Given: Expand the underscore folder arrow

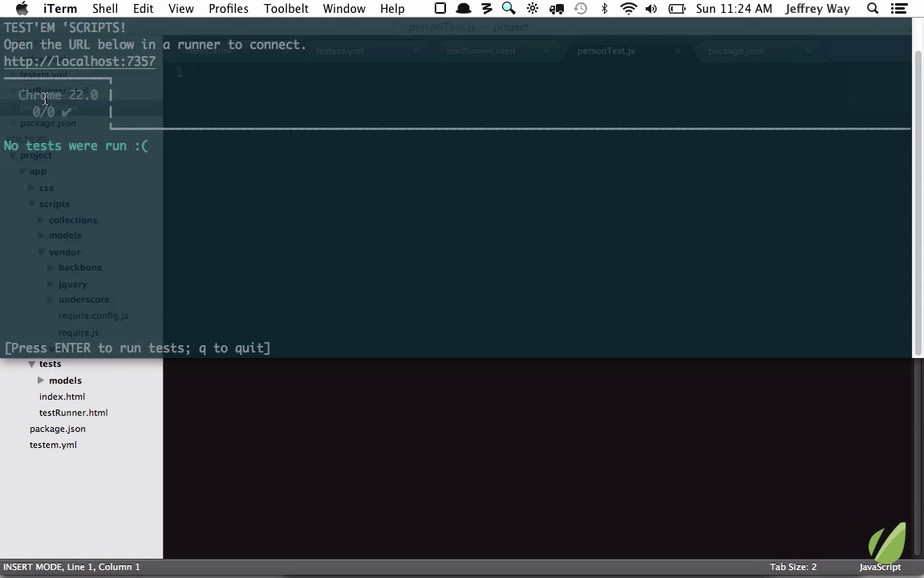Looking at the screenshot, I should pyautogui.click(x=51, y=299).
